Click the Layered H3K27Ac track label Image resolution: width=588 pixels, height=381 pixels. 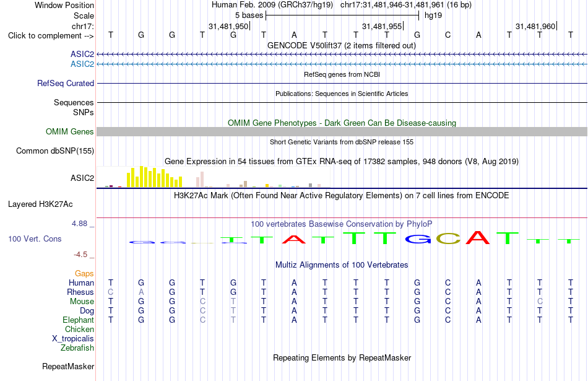pyautogui.click(x=40, y=204)
